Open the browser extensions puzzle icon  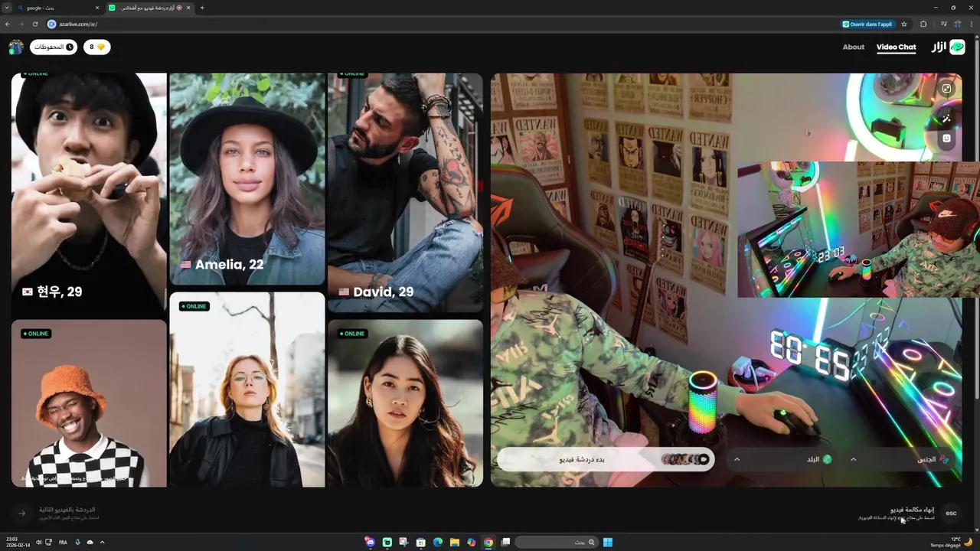(x=923, y=24)
